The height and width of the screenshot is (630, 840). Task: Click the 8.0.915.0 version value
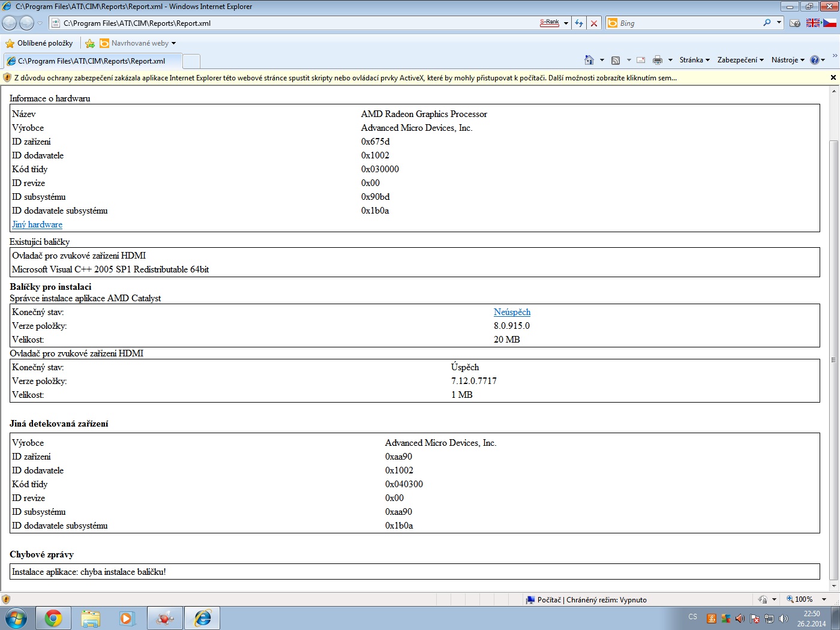(512, 326)
